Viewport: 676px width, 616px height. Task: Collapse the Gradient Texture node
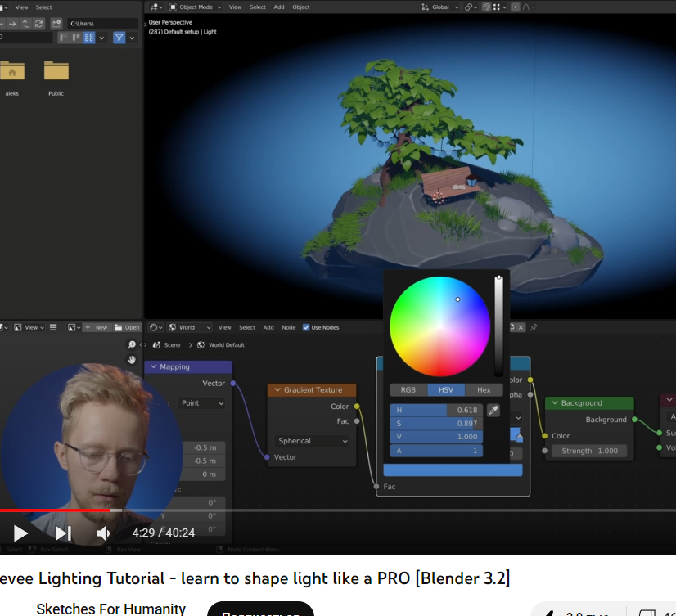point(277,390)
